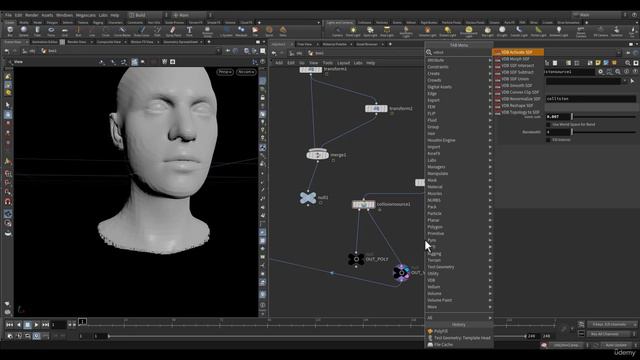Select the Camera shelf tool
640x360 pixels.
coord(338,31)
